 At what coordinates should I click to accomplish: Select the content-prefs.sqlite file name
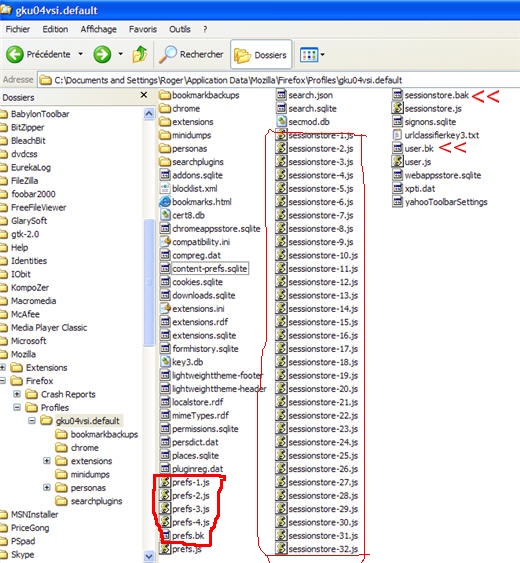pyautogui.click(x=210, y=269)
